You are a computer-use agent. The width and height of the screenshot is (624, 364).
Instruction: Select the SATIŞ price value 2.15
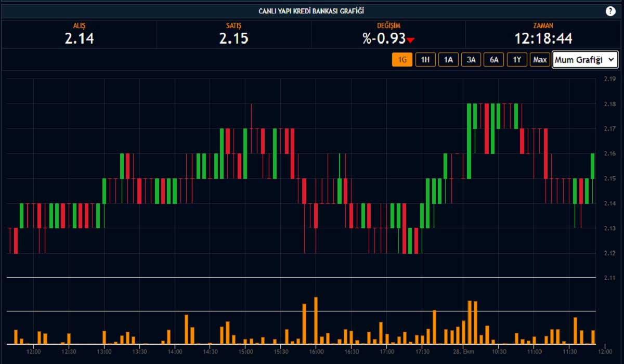coord(233,38)
